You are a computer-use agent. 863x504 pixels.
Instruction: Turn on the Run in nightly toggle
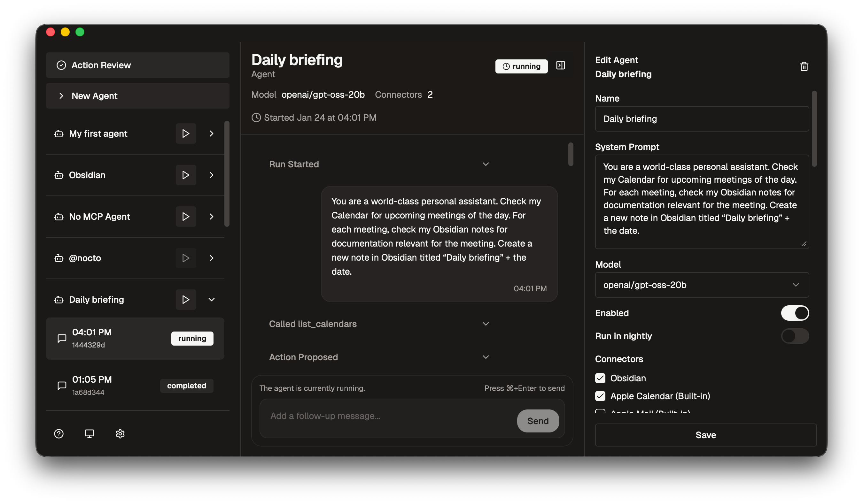(x=795, y=336)
